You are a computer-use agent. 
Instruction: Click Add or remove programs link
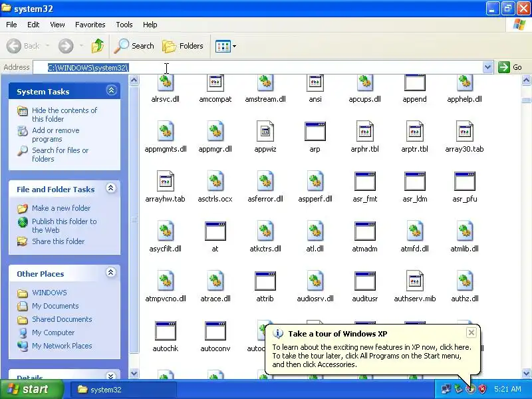pos(56,135)
